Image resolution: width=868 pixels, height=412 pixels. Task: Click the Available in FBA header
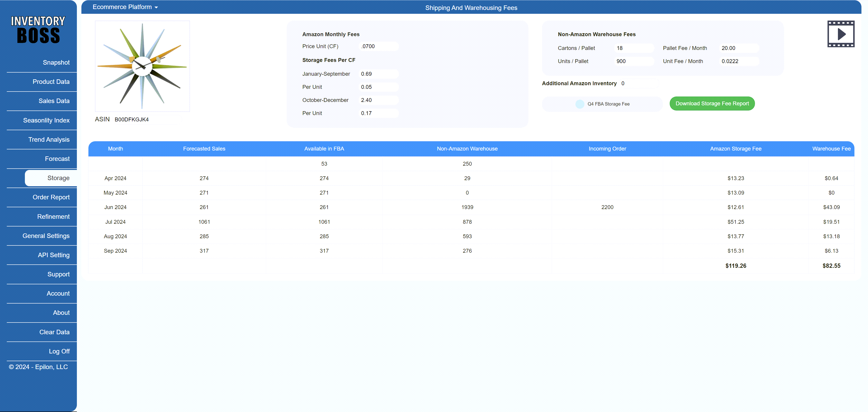(x=324, y=149)
